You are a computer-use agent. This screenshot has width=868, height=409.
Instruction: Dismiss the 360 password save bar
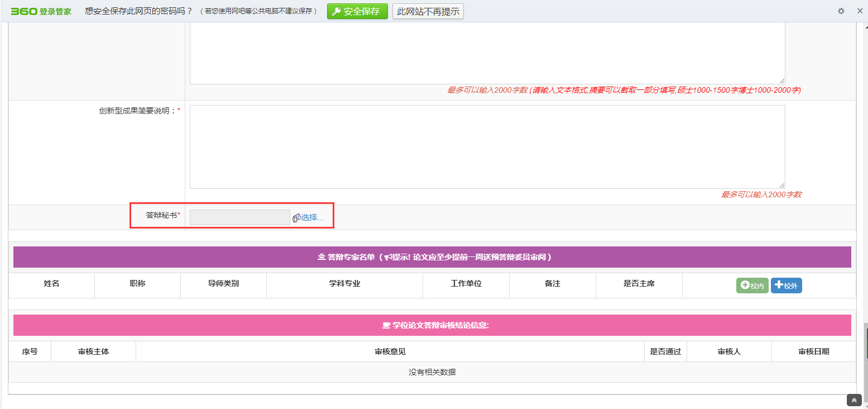(860, 11)
